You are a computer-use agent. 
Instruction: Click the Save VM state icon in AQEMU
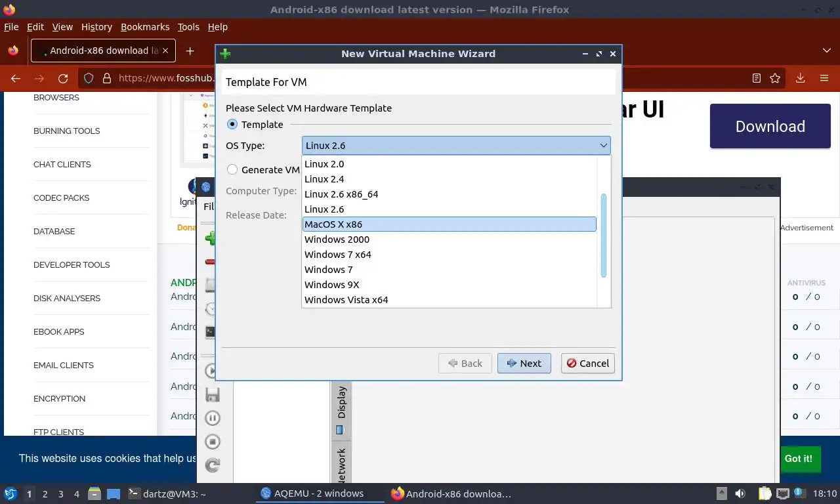coord(212,394)
